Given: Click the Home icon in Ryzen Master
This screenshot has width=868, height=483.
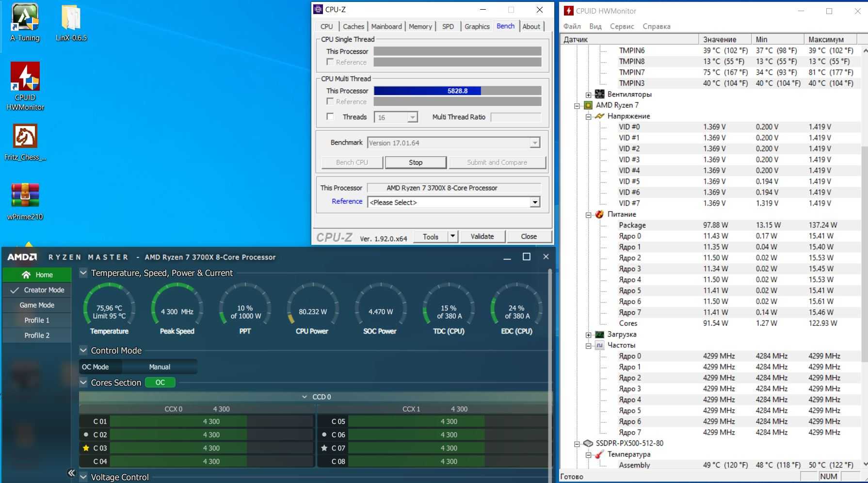Looking at the screenshot, I should [x=26, y=275].
